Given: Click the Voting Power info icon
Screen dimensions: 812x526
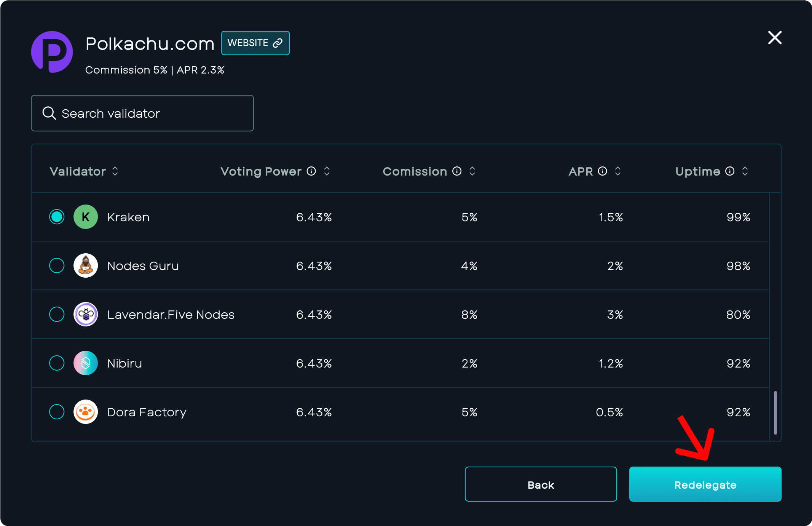Looking at the screenshot, I should pyautogui.click(x=311, y=171).
